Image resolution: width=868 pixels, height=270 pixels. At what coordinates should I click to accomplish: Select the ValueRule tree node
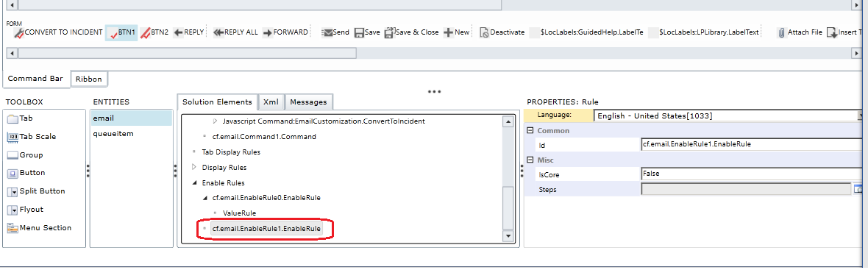tap(239, 213)
